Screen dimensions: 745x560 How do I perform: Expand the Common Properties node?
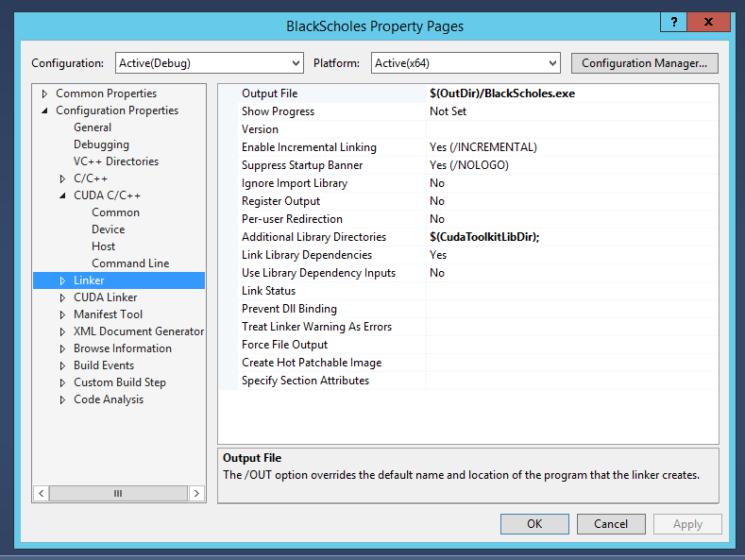[44, 93]
